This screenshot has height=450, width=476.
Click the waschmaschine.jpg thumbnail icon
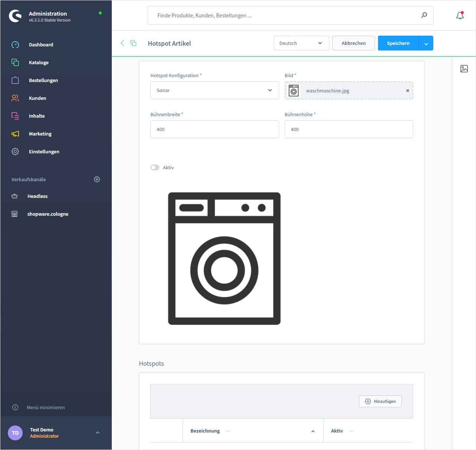294,91
